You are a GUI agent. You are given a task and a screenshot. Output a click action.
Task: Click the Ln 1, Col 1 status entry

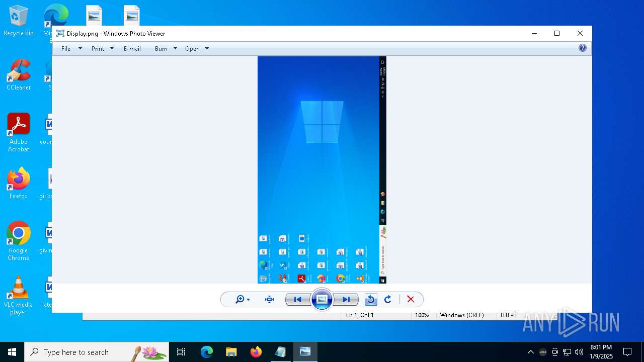coord(360,315)
